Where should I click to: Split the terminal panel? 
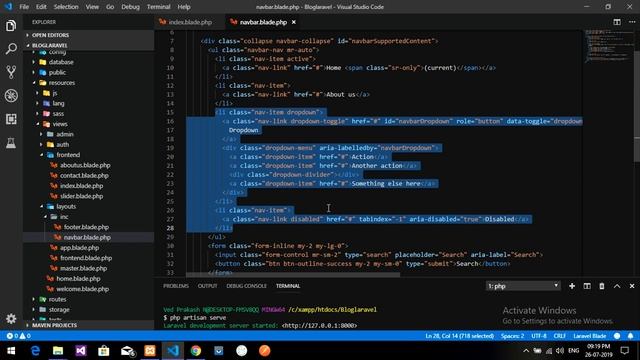pyautogui.click(x=587, y=286)
